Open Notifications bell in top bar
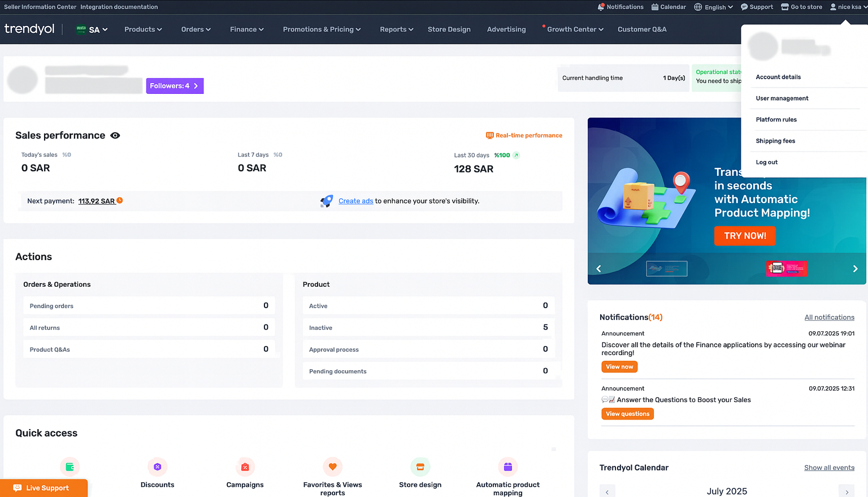The image size is (868, 497). tap(620, 7)
